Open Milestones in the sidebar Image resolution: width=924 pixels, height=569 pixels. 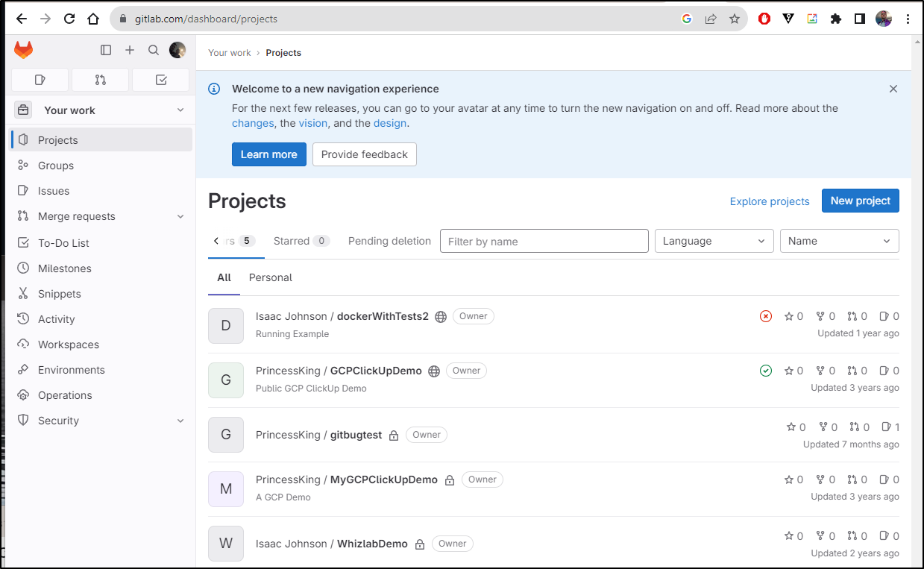click(101, 268)
